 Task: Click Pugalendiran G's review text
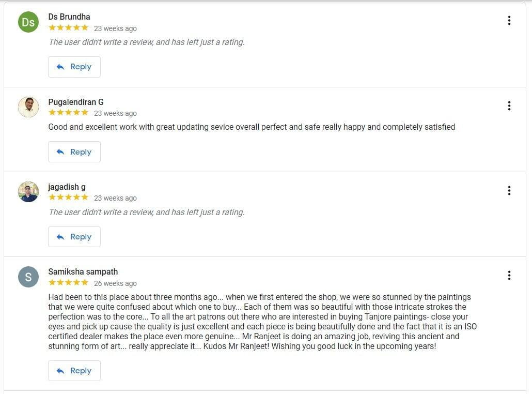click(x=252, y=127)
